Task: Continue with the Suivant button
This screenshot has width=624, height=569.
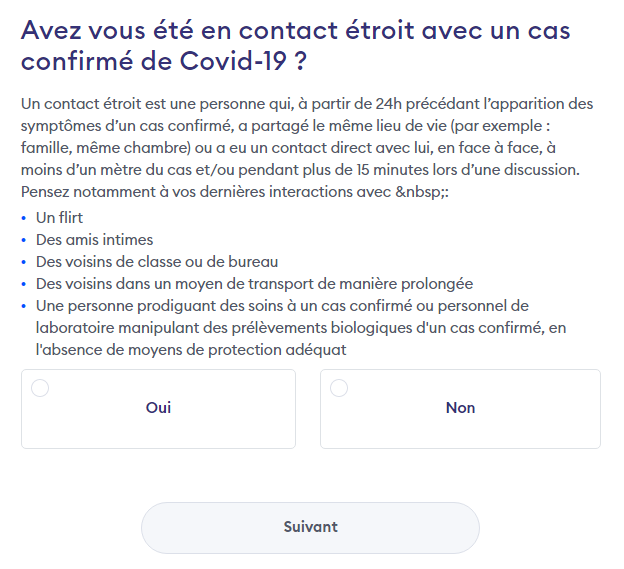Action: point(310,528)
